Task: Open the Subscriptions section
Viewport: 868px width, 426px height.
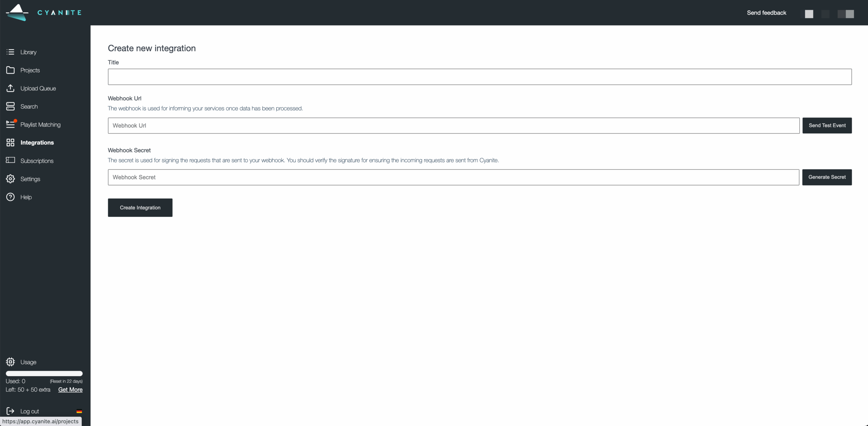Action: 37,161
